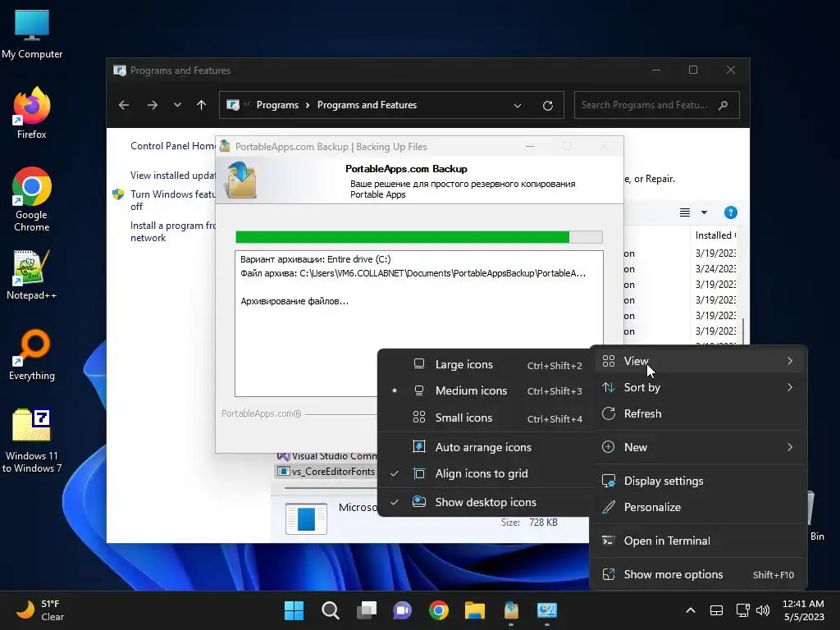Go forward in Programs and Features window
Viewport: 840px width, 630px height.
click(x=152, y=105)
